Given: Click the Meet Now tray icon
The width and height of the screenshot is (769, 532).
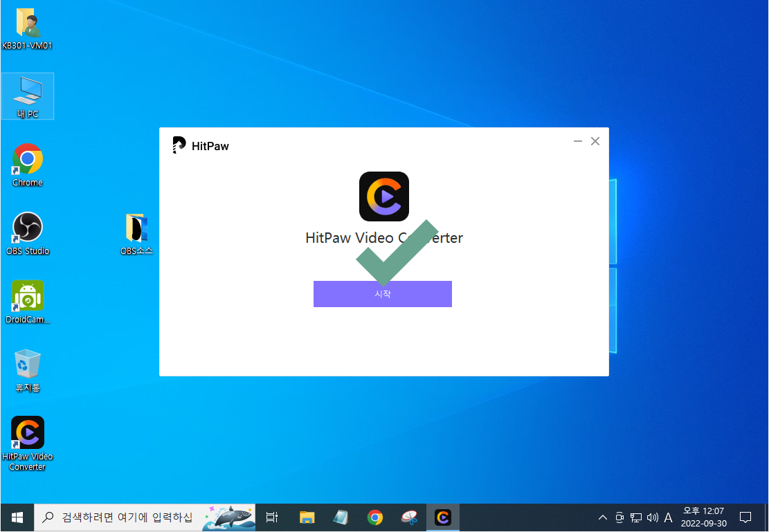Looking at the screenshot, I should tap(619, 517).
